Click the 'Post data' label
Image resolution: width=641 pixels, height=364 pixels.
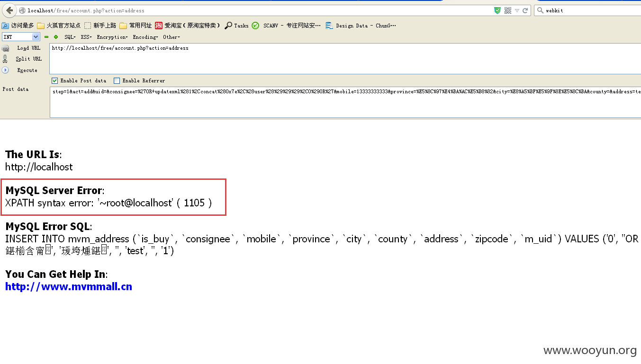[x=15, y=89]
